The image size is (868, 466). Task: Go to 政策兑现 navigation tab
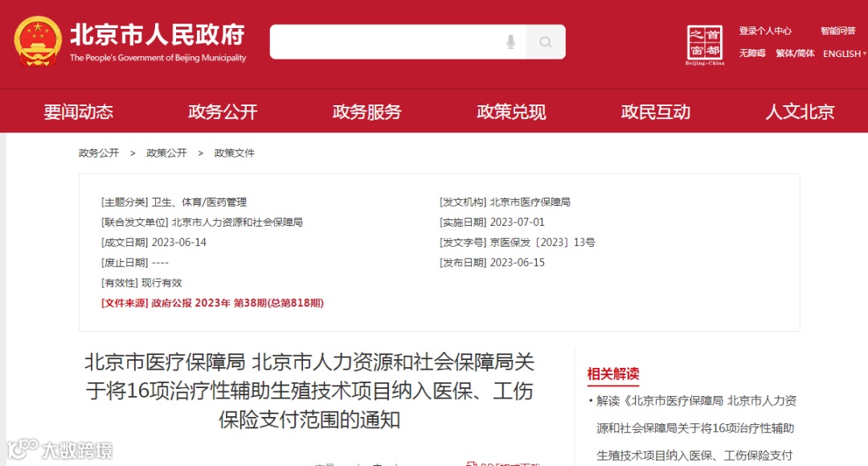pos(511,112)
